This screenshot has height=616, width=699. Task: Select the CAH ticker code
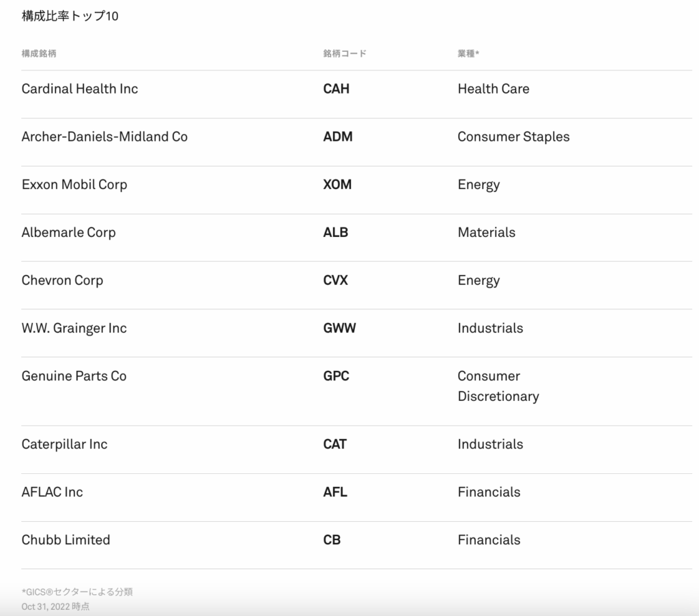[336, 89]
